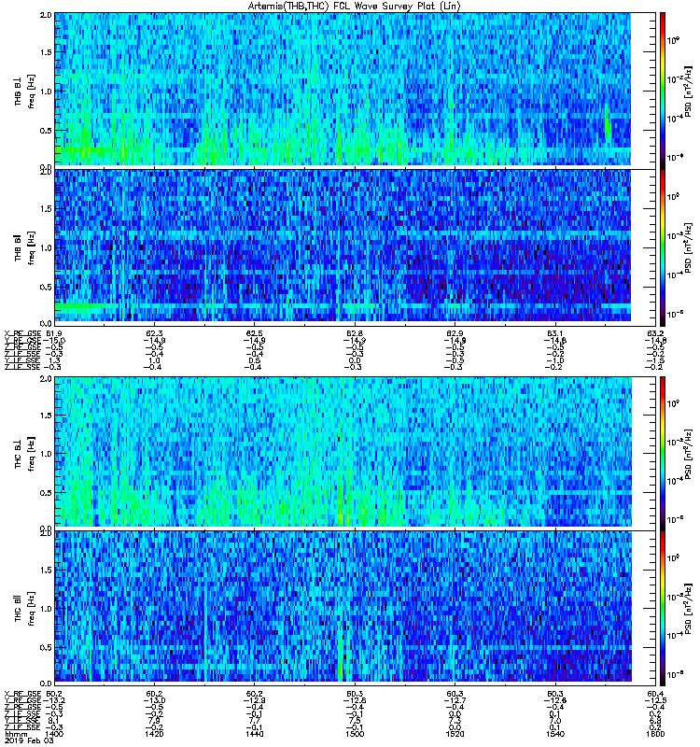Click the THC X_RE_GSE value '60.4'

[x=656, y=694]
